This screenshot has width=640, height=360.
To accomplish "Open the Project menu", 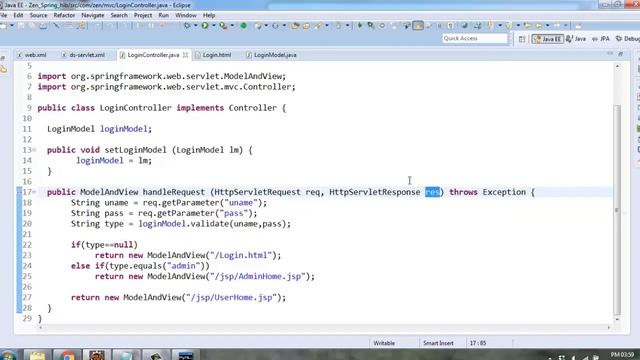I will (143, 15).
